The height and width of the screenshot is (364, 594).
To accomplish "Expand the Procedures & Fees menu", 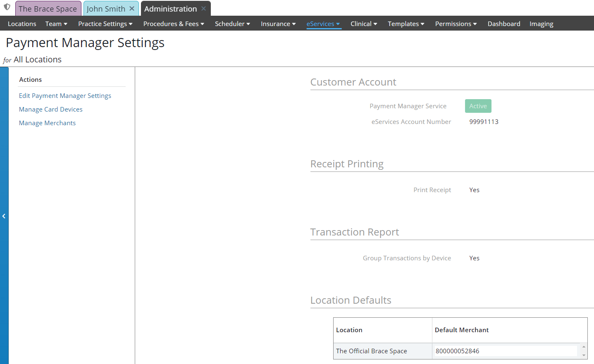I will (x=174, y=24).
